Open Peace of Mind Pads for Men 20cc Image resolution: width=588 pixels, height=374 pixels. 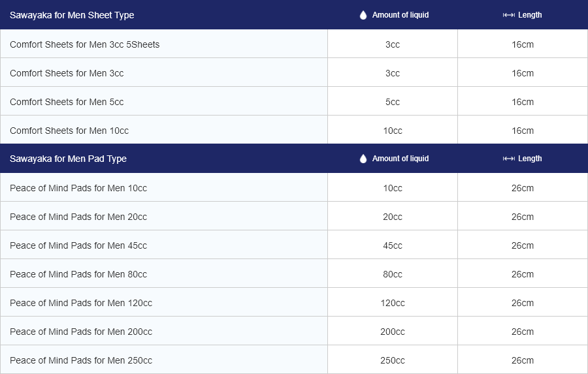tap(78, 217)
